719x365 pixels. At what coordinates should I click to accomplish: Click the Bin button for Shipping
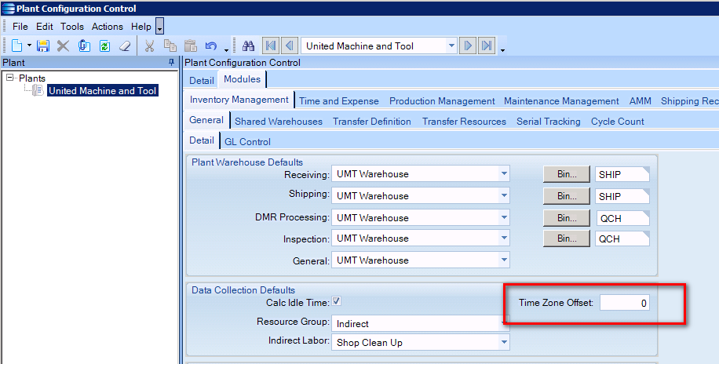click(x=566, y=196)
